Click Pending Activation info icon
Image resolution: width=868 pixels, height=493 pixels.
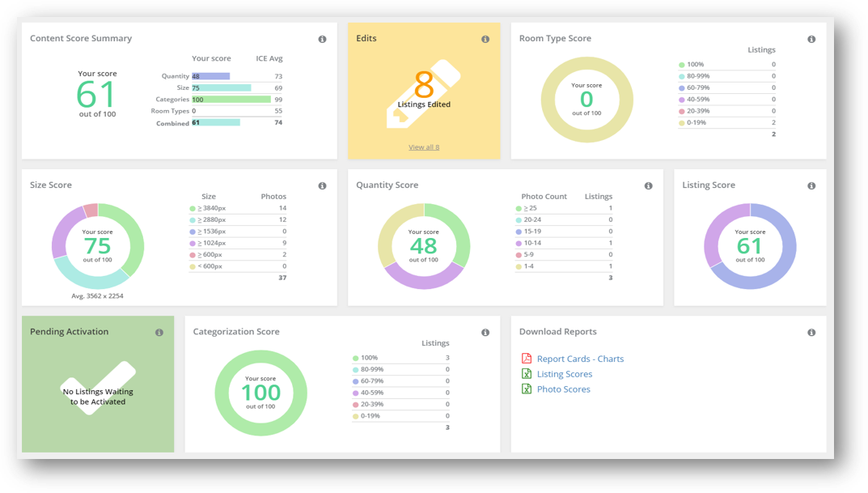tap(159, 333)
